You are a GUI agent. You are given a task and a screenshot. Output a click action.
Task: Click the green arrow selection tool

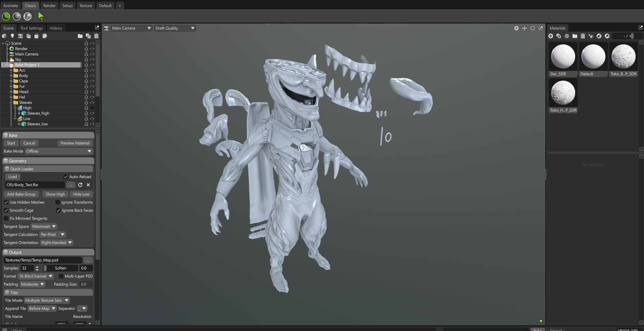tap(41, 16)
